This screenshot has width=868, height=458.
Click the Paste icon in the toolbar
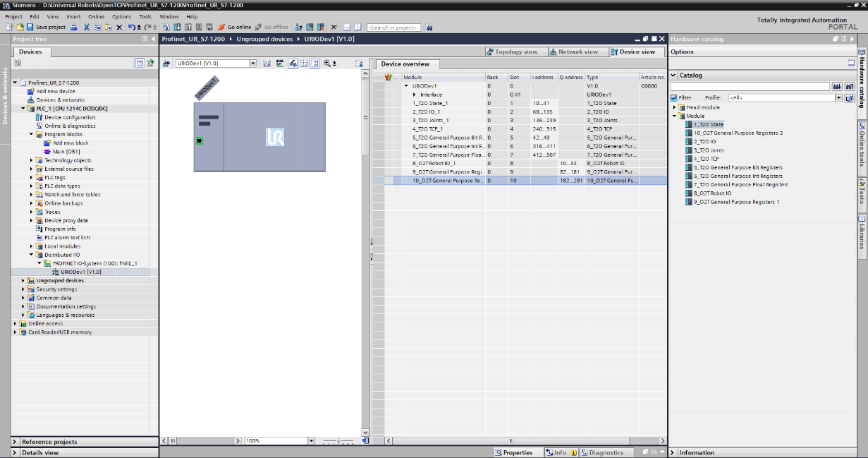pos(108,27)
